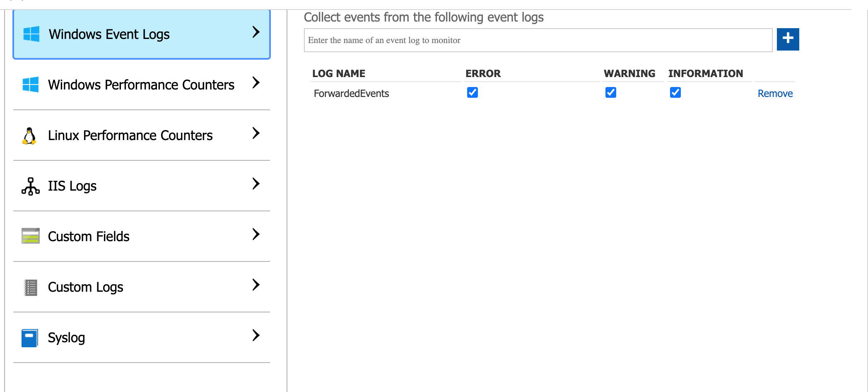The width and height of the screenshot is (868, 392).
Task: Add event log with the plus button
Action: (788, 39)
